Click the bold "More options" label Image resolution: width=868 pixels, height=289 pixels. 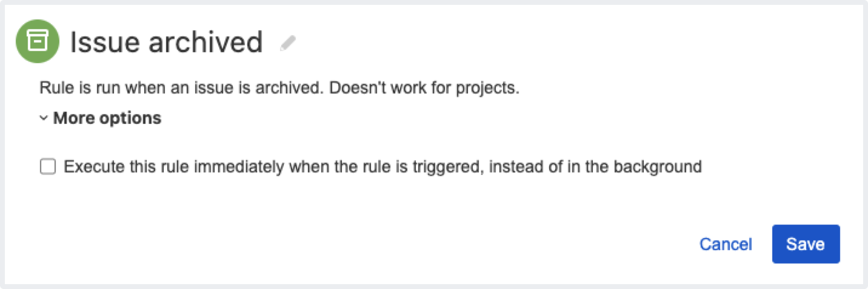pos(107,118)
